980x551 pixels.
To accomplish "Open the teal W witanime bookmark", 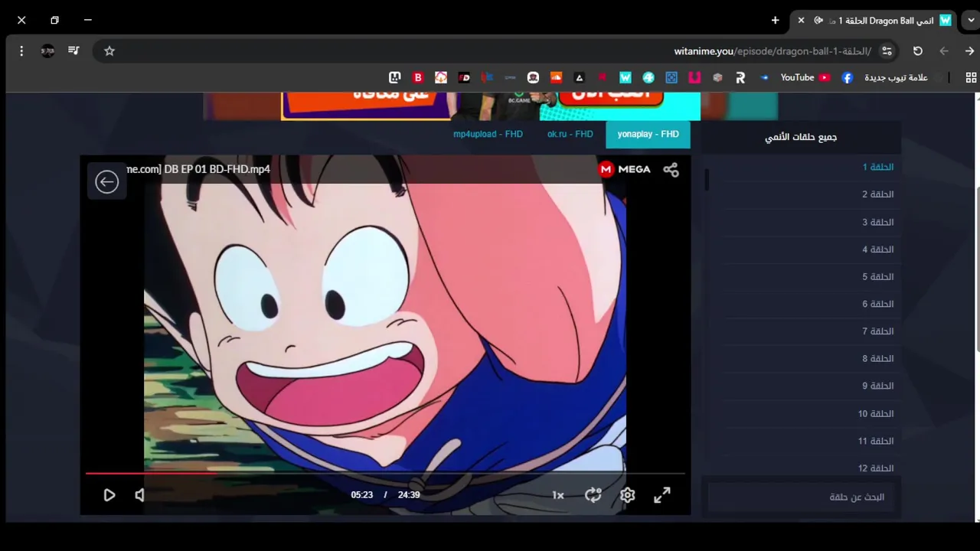I will click(x=626, y=77).
